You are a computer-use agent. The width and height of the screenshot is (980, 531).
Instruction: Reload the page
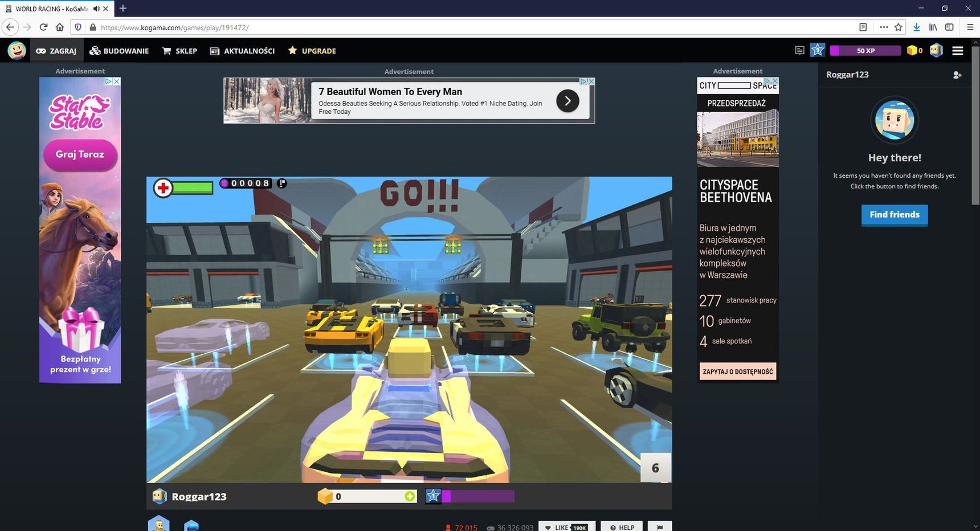43,27
